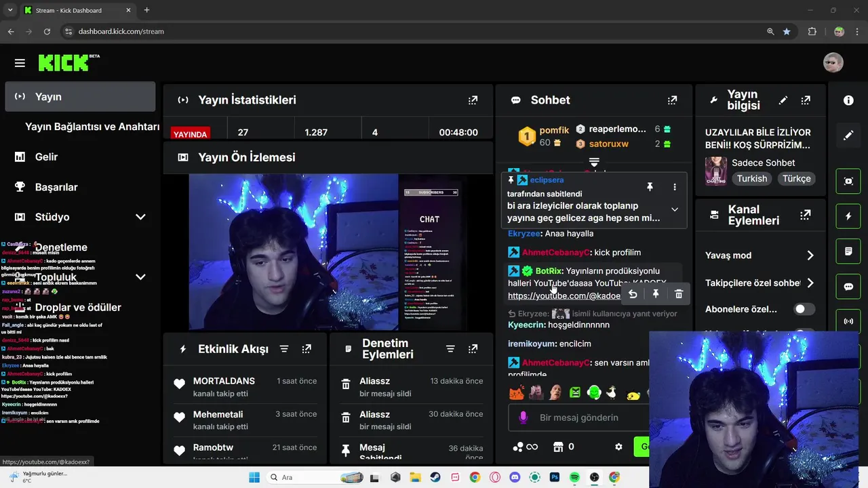Image resolution: width=868 pixels, height=488 pixels.
Task: Insert the orange cat emote
Action: 517,392
